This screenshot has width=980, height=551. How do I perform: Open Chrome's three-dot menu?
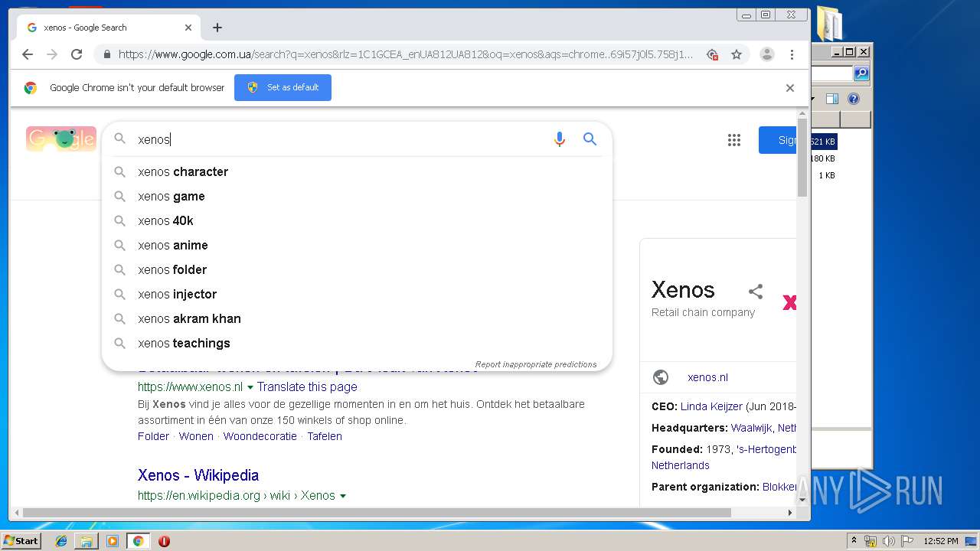click(792, 54)
